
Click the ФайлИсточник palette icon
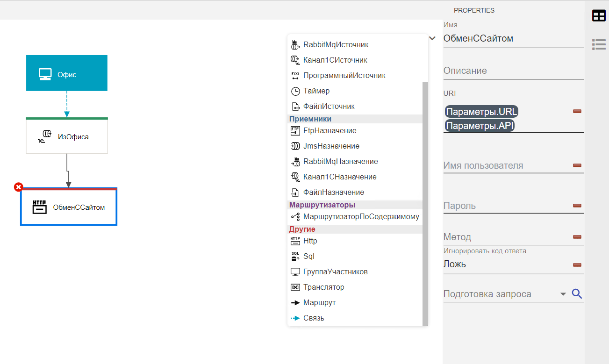(x=295, y=107)
